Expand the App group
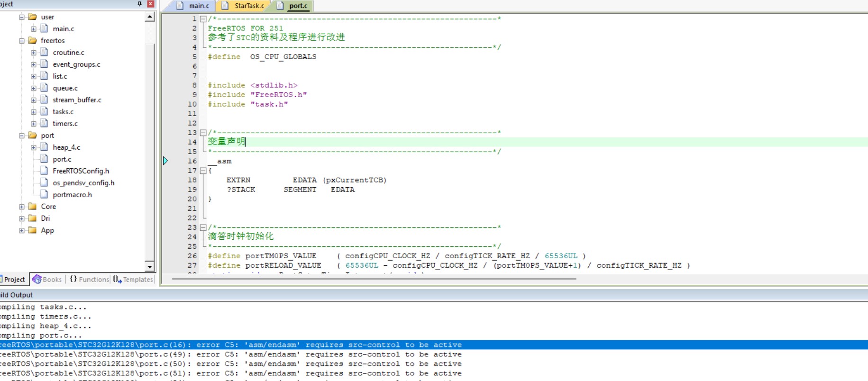This screenshot has height=381, width=868. pyautogui.click(x=21, y=230)
